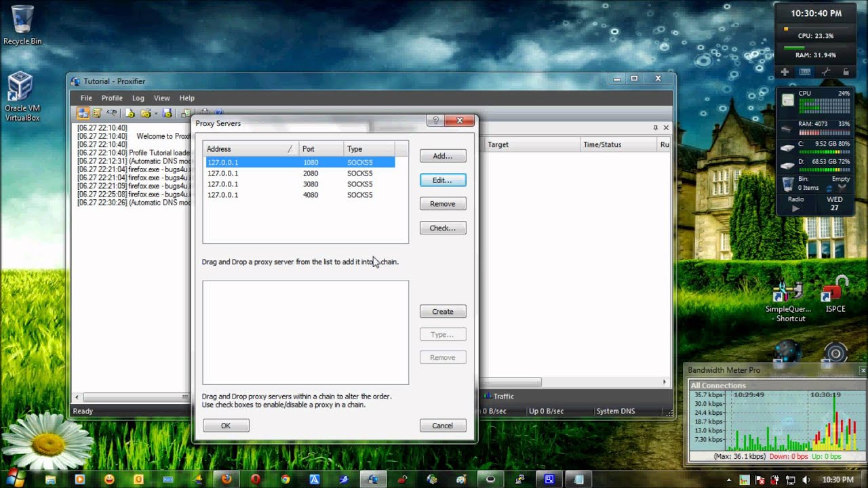This screenshot has height=488, width=868.
Task: Expand the Open Profile toolbar dropdown arrow
Action: [x=156, y=114]
